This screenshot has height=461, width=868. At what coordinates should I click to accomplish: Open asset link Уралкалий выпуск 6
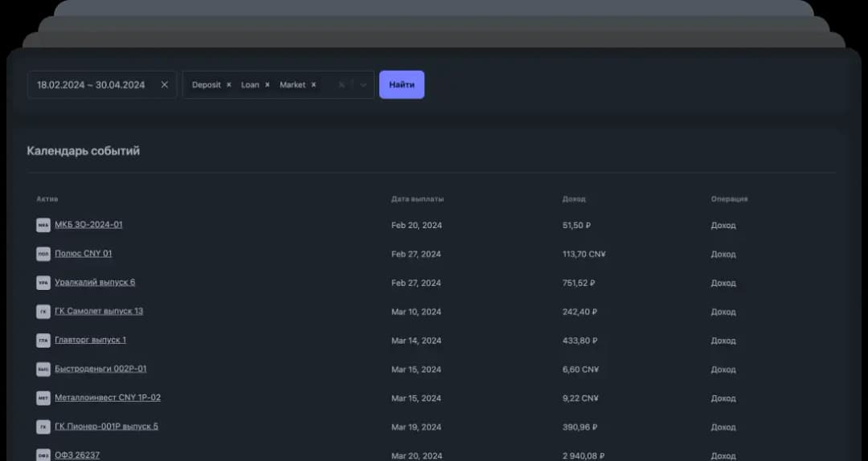click(x=95, y=282)
